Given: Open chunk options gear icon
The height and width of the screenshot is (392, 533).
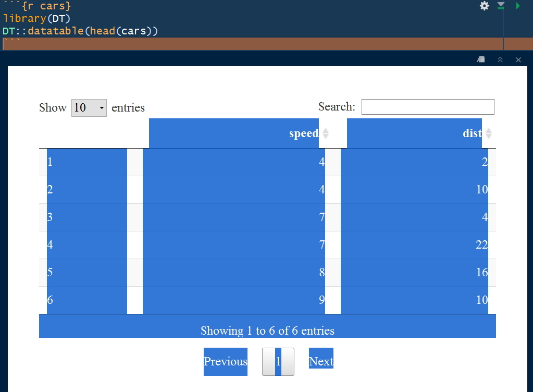Looking at the screenshot, I should [485, 6].
